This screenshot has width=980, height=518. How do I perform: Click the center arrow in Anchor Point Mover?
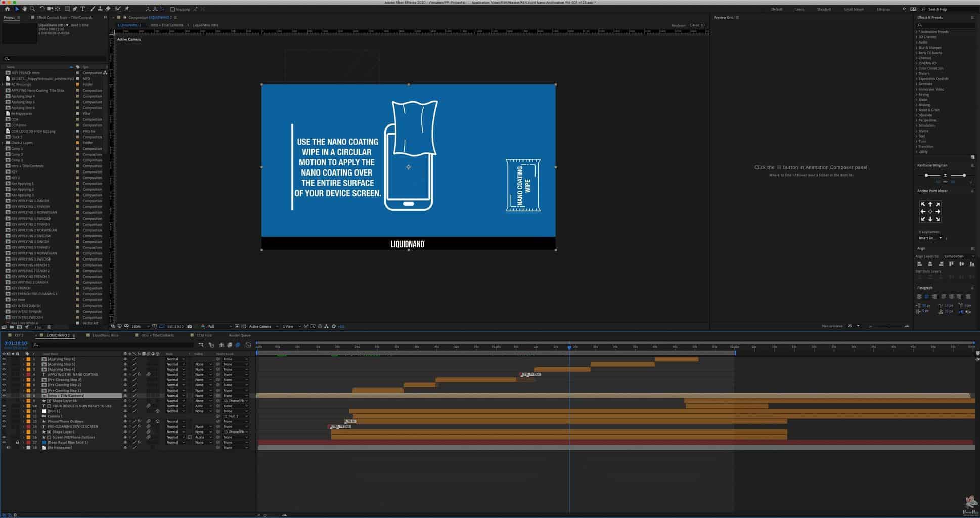930,212
